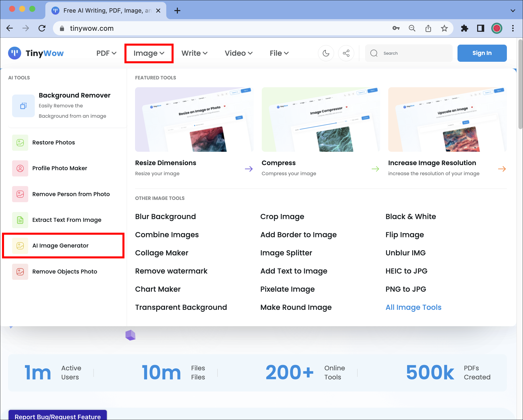
Task: Click the Search input field
Action: 409,53
